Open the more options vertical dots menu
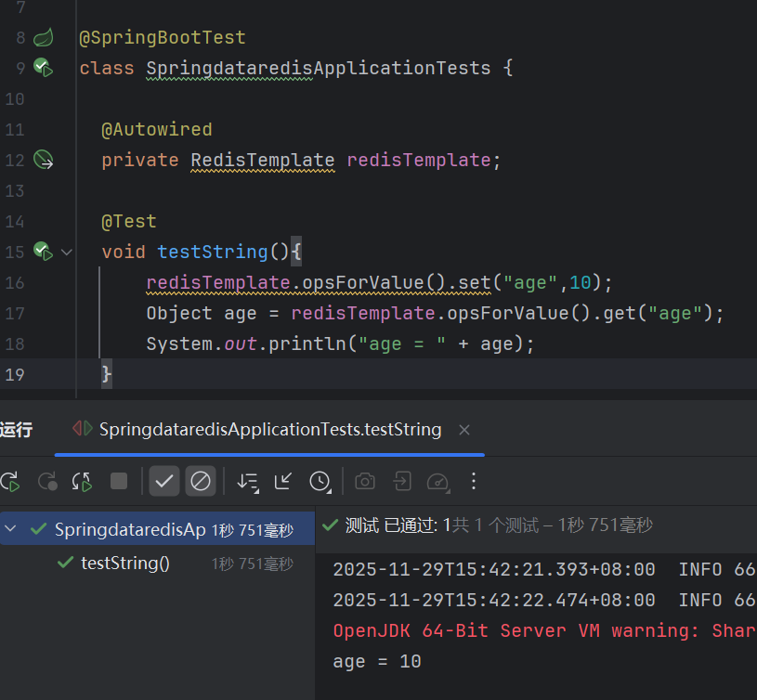 [474, 481]
